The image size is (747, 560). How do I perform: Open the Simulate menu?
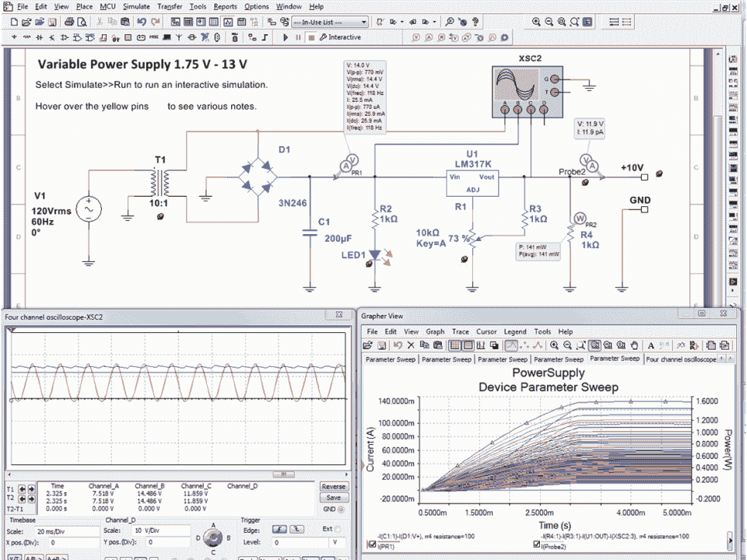coord(136,7)
